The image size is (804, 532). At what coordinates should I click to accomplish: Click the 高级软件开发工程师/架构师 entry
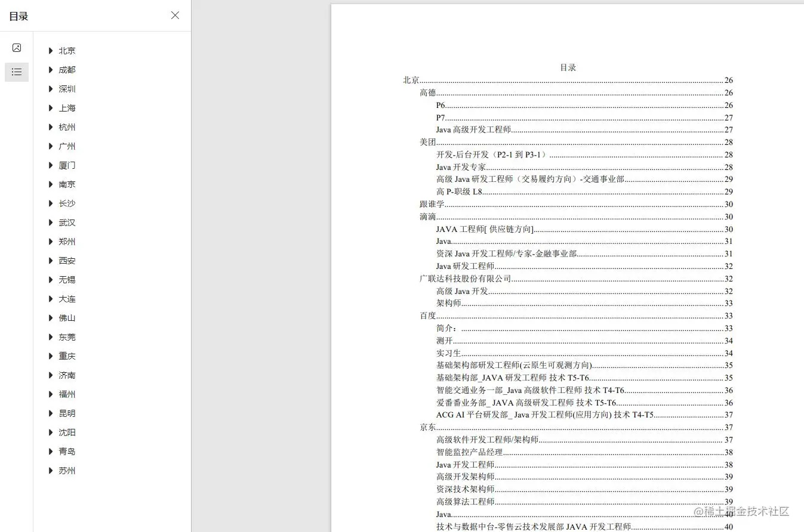tap(585, 440)
